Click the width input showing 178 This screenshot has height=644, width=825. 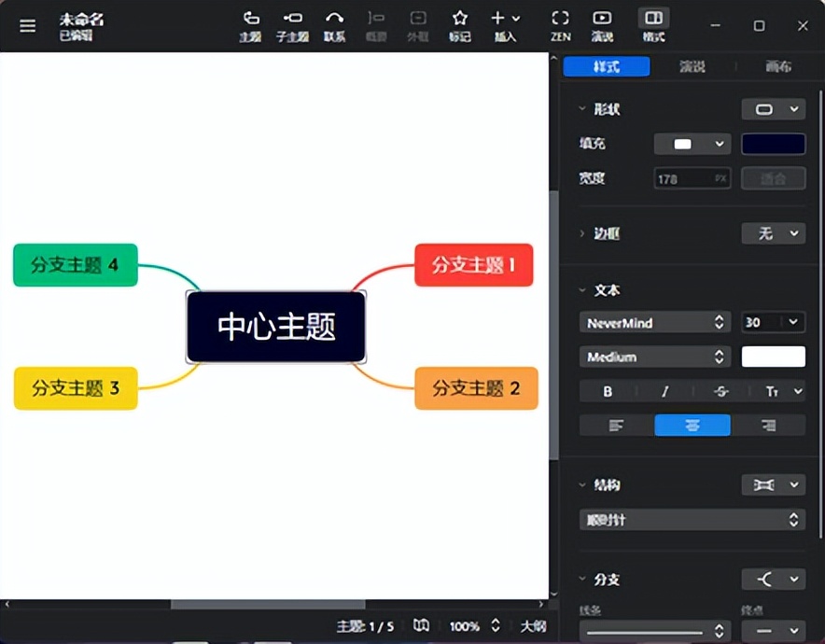tap(692, 178)
